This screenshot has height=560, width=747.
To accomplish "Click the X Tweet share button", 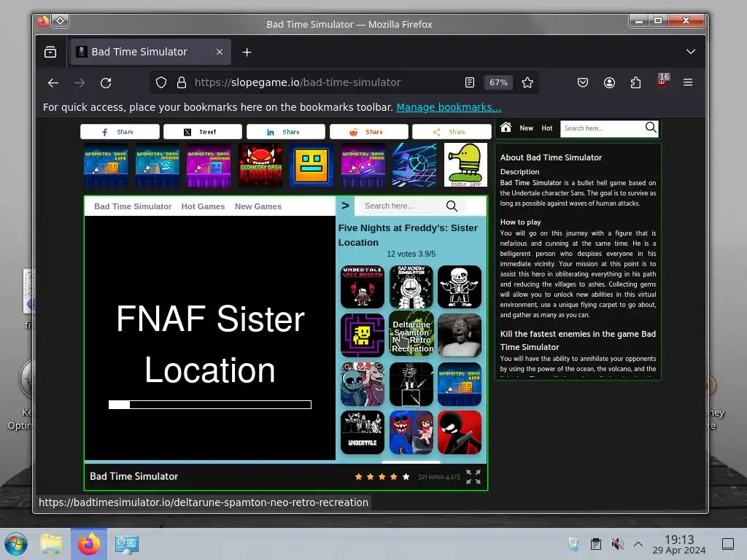I will coord(203,132).
